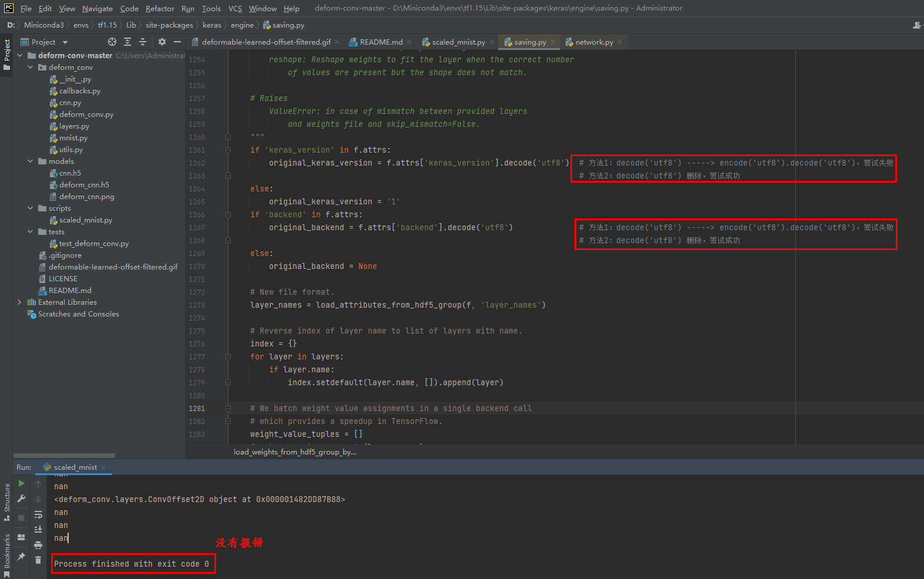This screenshot has width=924, height=579.
Task: Select deform_cnn.h5 in models folder
Action: pyautogui.click(x=84, y=184)
